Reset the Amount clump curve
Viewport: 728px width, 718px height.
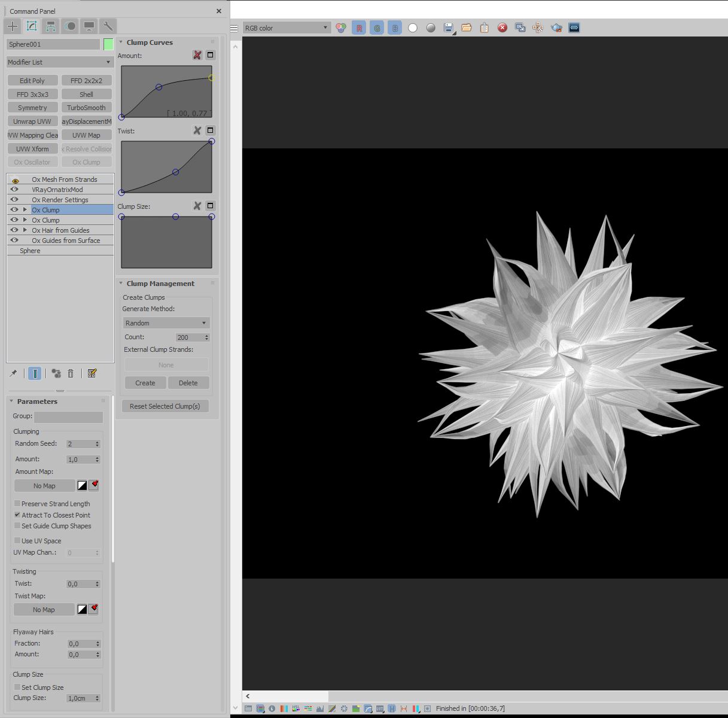click(197, 55)
